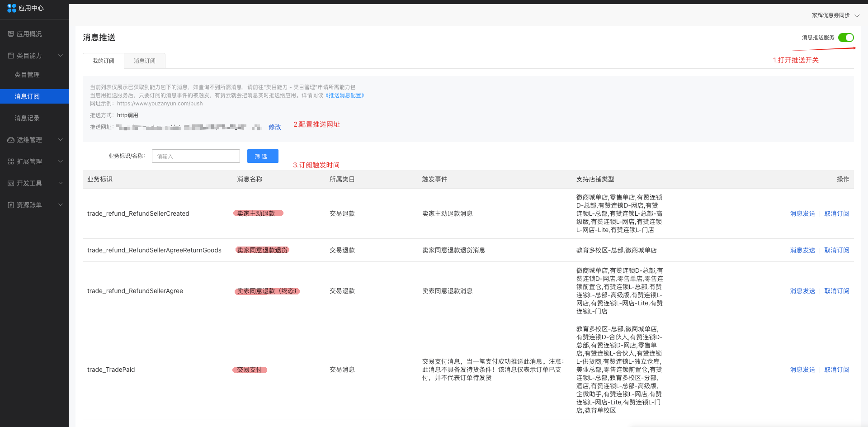Switch to the 我的订阅 tab
The height and width of the screenshot is (427, 868).
pyautogui.click(x=104, y=61)
